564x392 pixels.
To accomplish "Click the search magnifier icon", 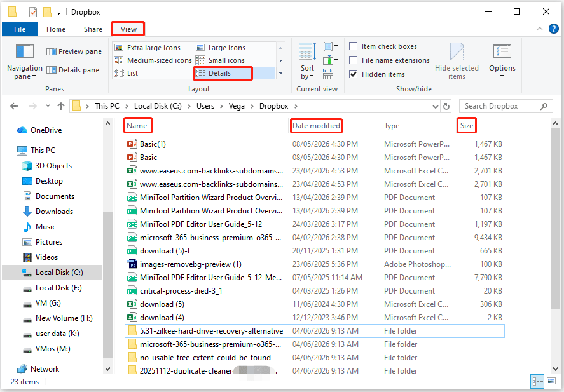I will tap(544, 106).
